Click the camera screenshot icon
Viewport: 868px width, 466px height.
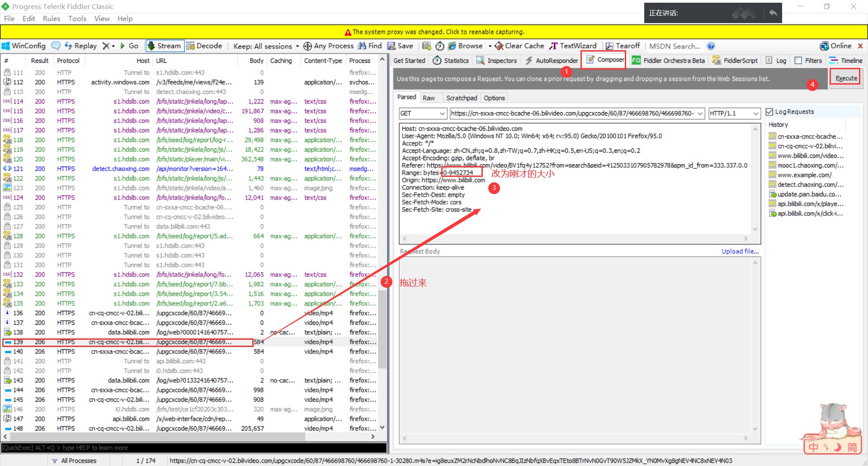(x=426, y=46)
